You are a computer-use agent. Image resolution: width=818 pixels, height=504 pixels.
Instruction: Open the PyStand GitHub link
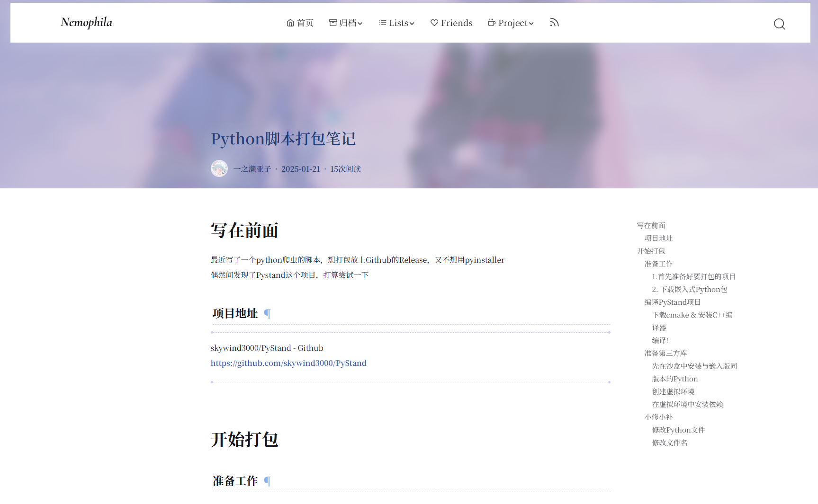288,363
